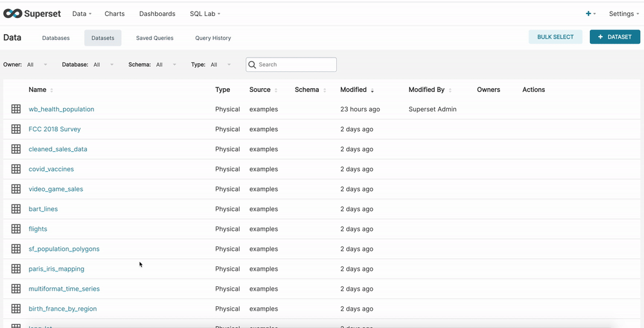Sort by Name column sort arrows
This screenshot has width=644, height=328.
tap(52, 90)
